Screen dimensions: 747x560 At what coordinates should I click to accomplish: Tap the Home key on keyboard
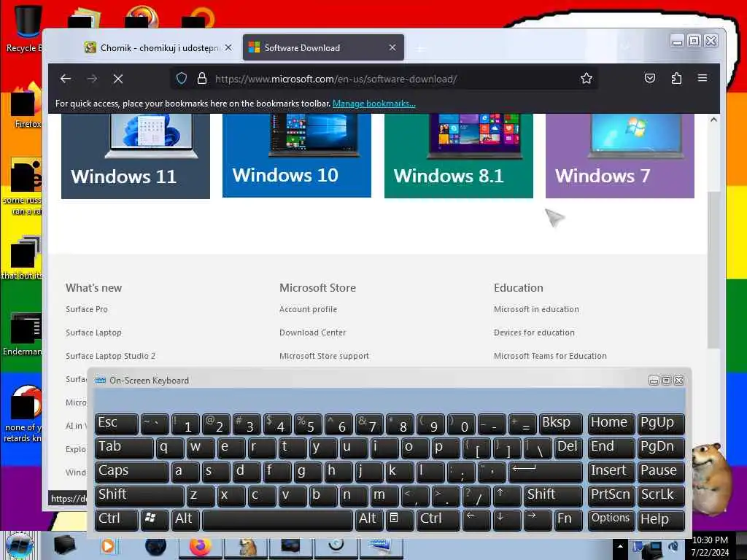point(611,424)
